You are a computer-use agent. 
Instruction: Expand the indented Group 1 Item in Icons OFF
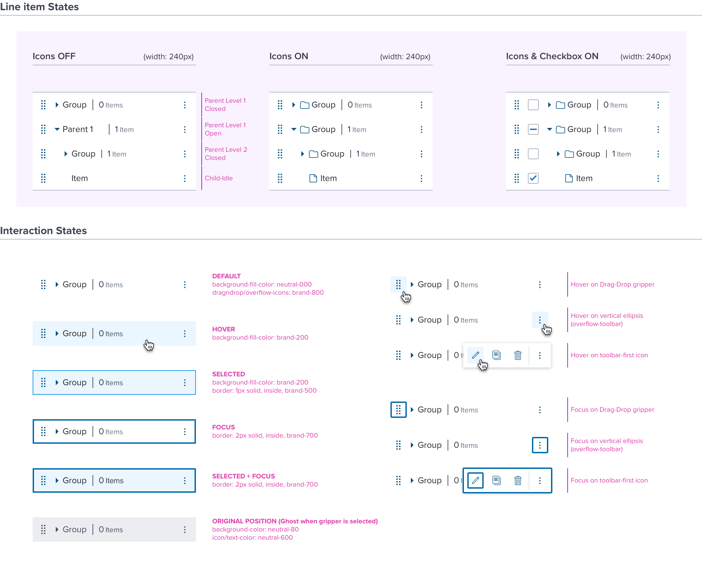tap(66, 154)
